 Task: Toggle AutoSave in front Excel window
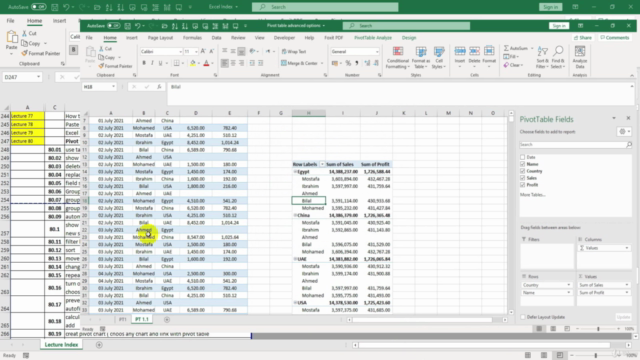tap(113, 26)
